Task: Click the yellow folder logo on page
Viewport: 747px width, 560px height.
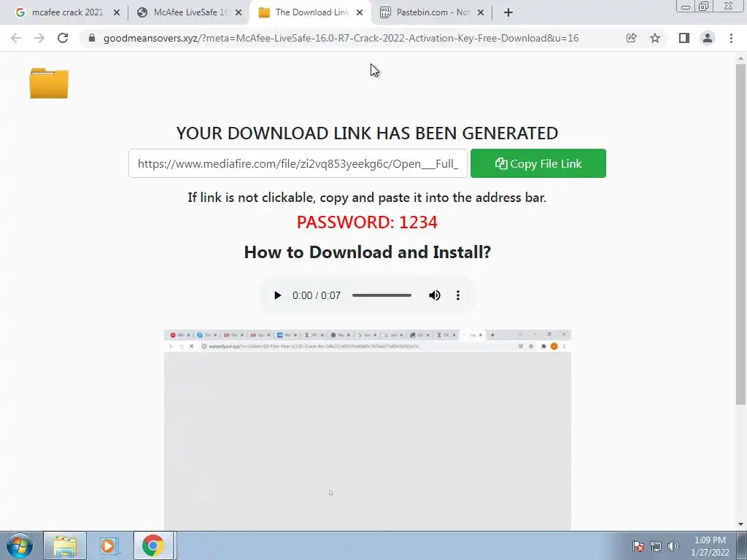Action: coord(49,83)
